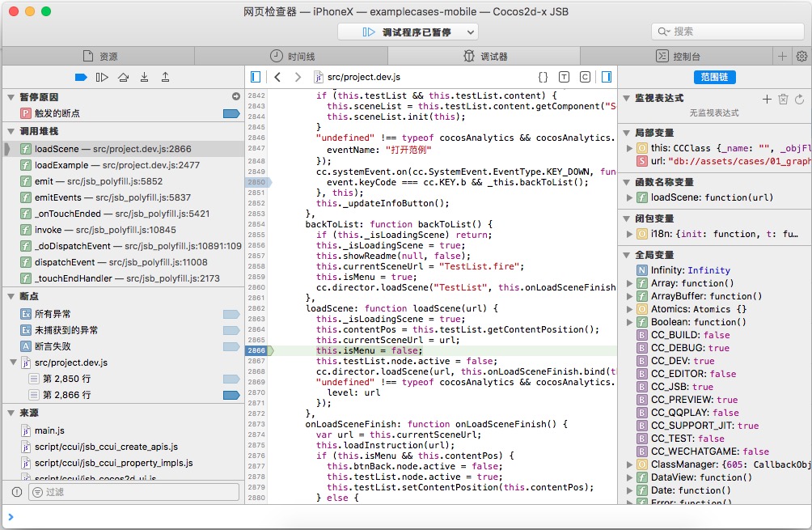Toggle the 断言失败 breakpoint
This screenshot has height=530, width=812.
(231, 346)
